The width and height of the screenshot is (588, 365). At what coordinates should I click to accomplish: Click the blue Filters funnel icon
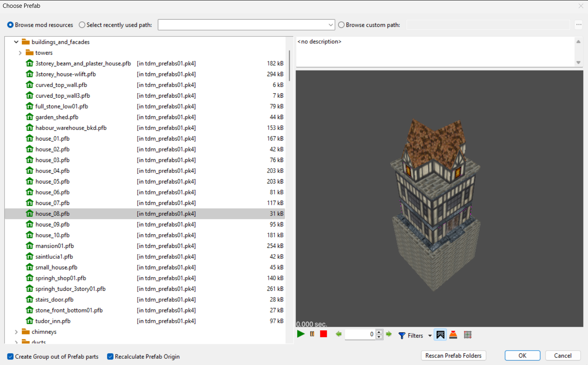(x=402, y=335)
